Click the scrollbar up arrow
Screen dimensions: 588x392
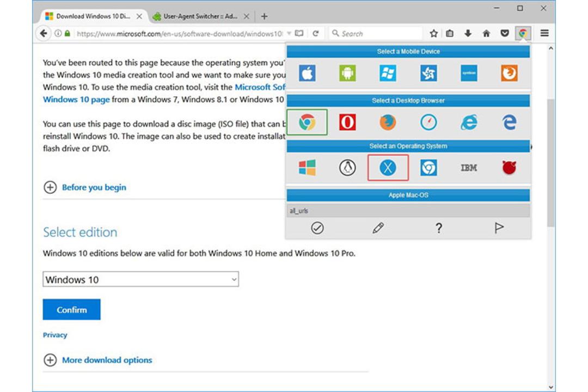tap(550, 48)
